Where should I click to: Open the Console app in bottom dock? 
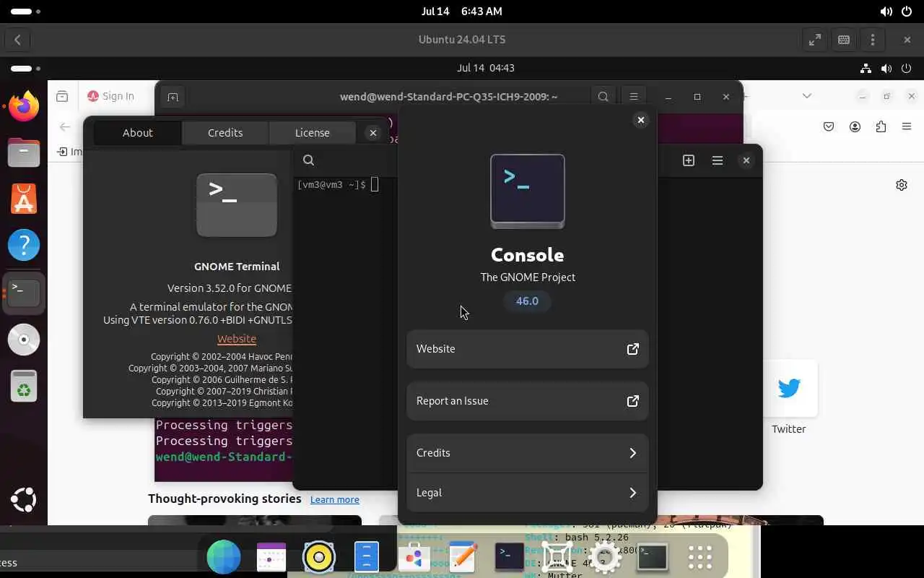click(509, 556)
